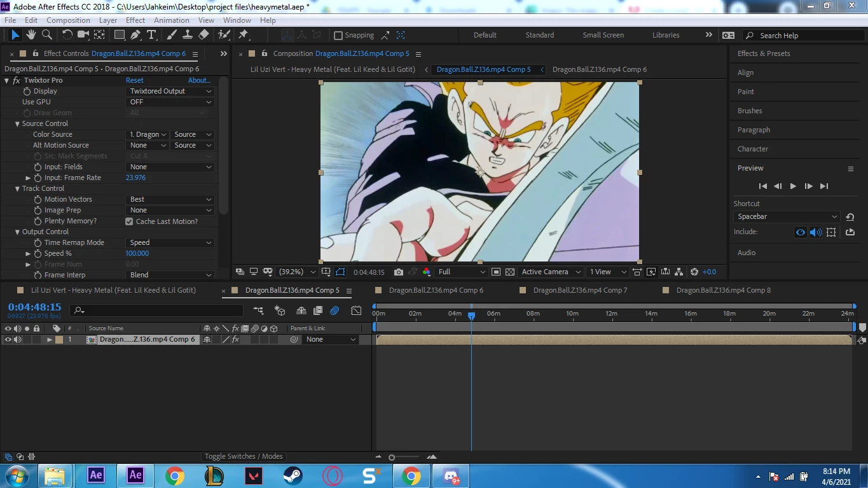Viewport: 868px width, 488px height.
Task: Open the Active Camera dropdown
Action: (x=551, y=272)
